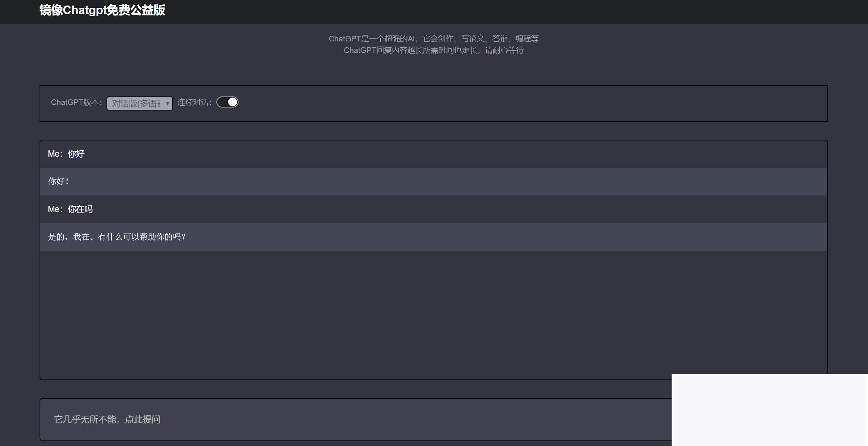Screen dimensions: 868x446
Task: Click the '对话版(多语言' selected option text
Action: 136,103
